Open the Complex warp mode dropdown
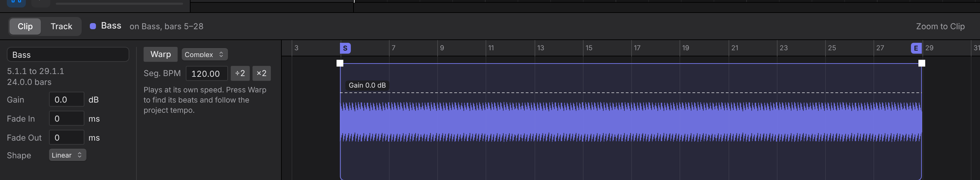 tap(204, 54)
